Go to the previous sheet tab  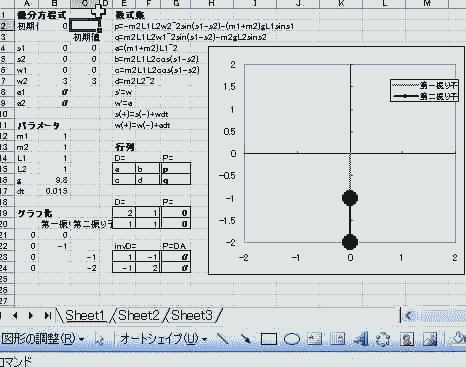15,315
